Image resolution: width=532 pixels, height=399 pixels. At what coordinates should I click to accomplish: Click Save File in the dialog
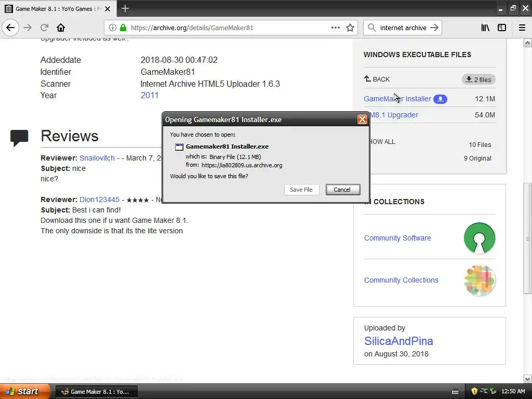click(301, 190)
